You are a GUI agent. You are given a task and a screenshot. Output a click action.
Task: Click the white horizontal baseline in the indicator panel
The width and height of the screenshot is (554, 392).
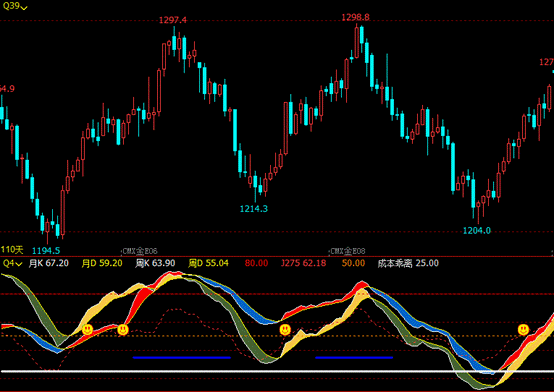coord(277,371)
